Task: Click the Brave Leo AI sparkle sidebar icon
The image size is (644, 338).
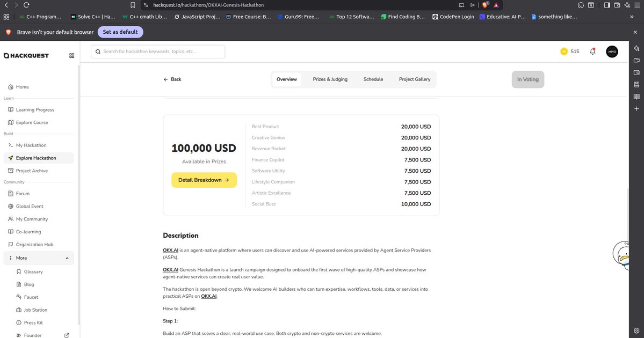Action: 636,48
